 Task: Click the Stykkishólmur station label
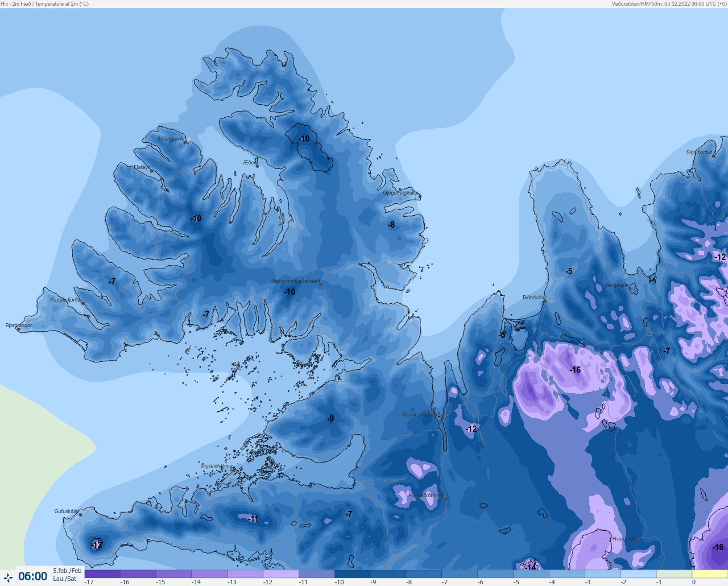217,467
